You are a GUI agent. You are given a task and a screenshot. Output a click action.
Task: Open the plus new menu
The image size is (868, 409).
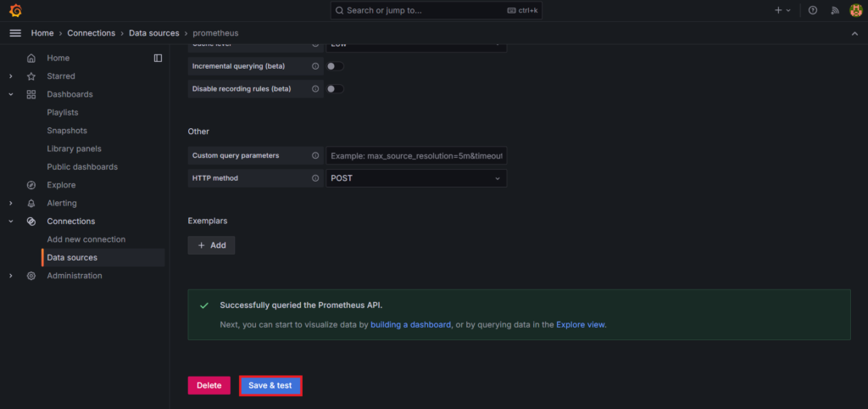coord(782,10)
